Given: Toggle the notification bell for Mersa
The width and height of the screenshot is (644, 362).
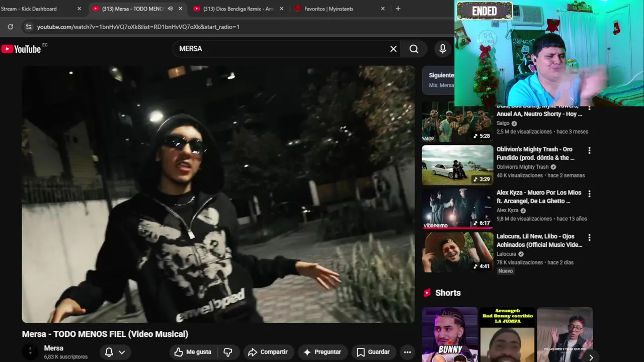Looking at the screenshot, I should tap(109, 352).
